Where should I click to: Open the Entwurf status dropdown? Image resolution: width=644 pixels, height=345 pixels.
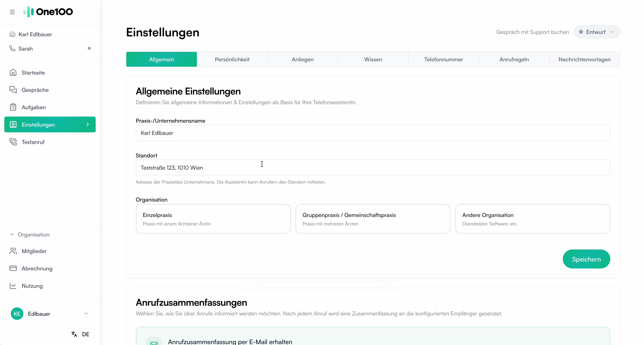[597, 32]
